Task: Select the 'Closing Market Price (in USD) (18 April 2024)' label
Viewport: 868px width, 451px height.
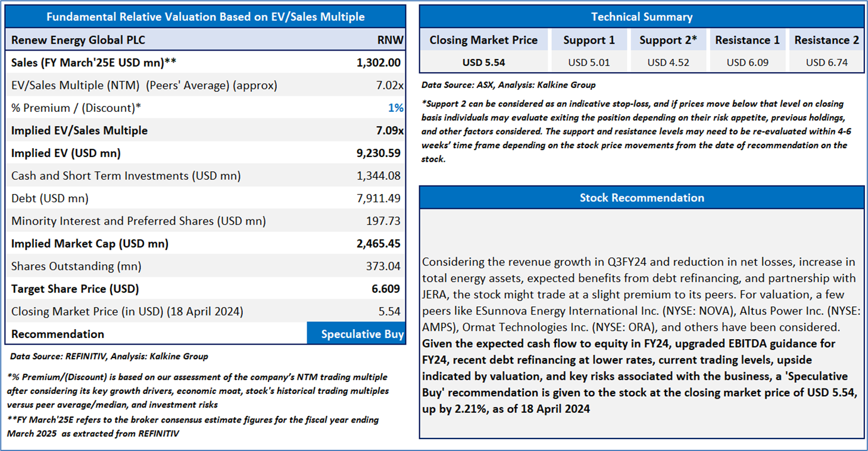Action: [x=127, y=311]
